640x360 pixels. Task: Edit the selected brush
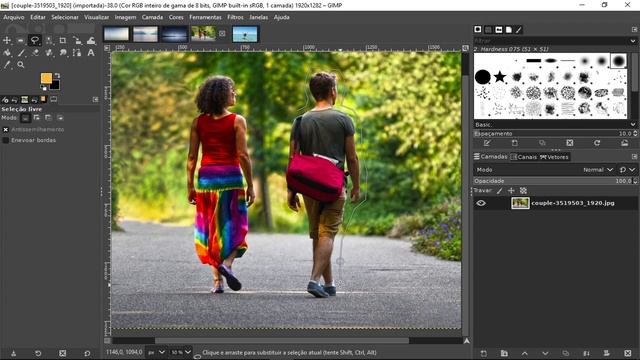(x=487, y=143)
